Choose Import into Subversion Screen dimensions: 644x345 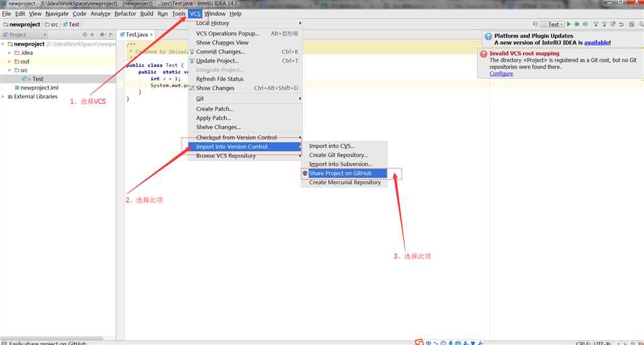tap(344, 164)
